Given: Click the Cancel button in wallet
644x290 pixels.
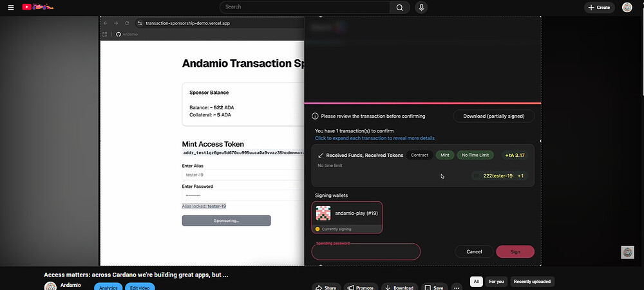Looking at the screenshot, I should (x=474, y=252).
